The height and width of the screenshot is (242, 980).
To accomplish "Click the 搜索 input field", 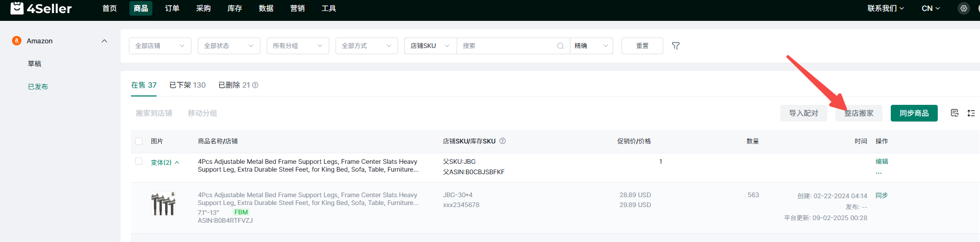I will tap(506, 46).
